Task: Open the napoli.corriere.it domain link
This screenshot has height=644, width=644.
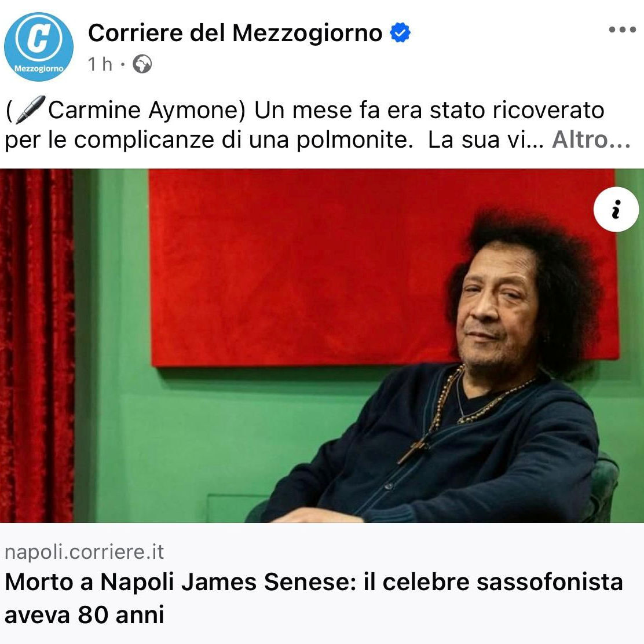Action: pos(84,551)
